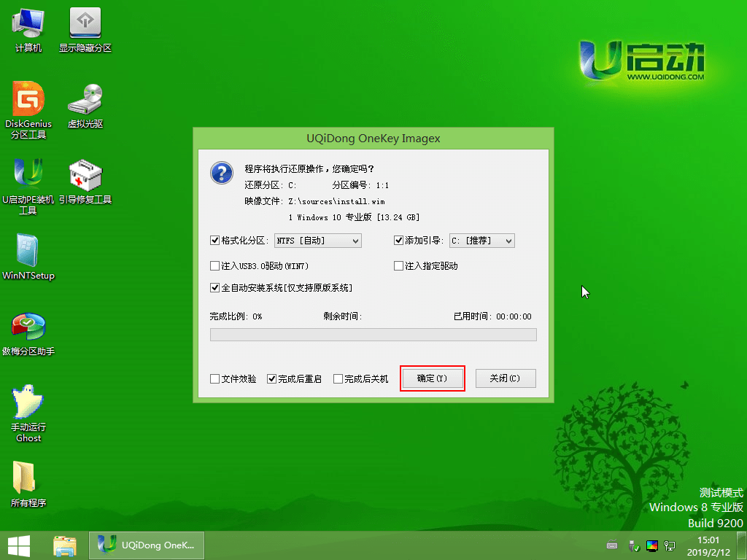Uncheck the 格式化分区 option
747x560 pixels.
point(214,240)
